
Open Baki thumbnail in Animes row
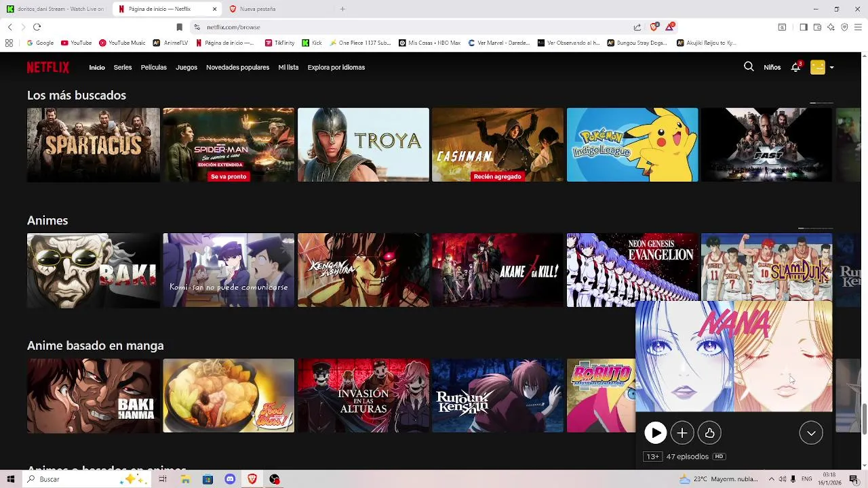pyautogui.click(x=94, y=270)
